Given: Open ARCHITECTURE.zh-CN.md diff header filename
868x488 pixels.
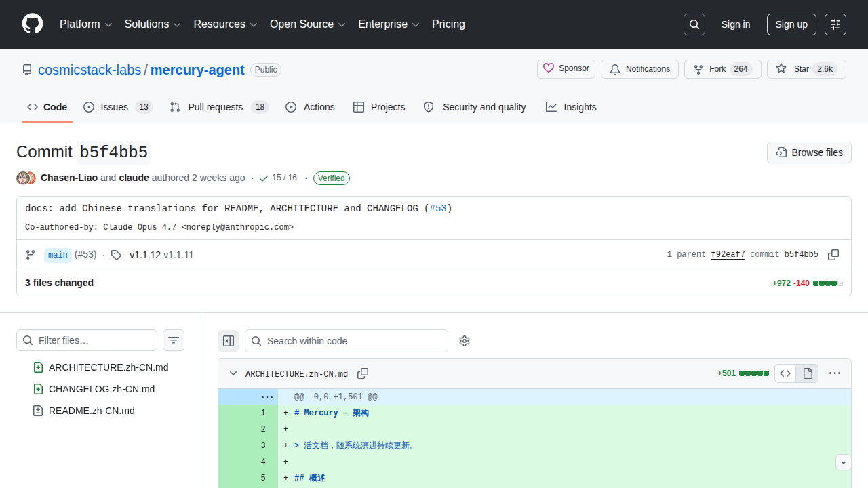Looking at the screenshot, I should (296, 374).
